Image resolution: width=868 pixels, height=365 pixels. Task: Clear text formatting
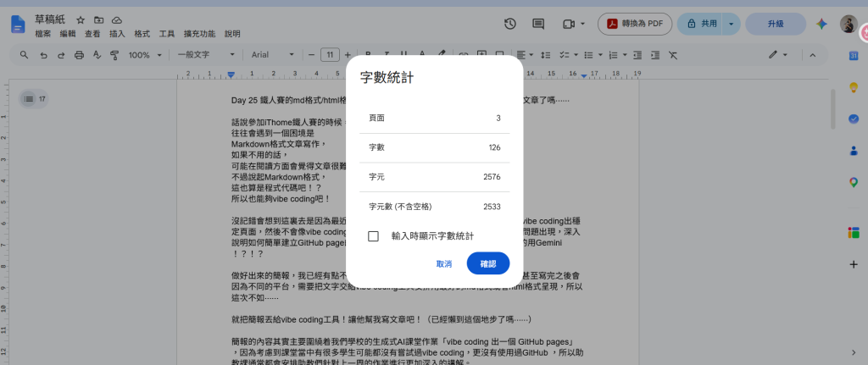(x=672, y=55)
